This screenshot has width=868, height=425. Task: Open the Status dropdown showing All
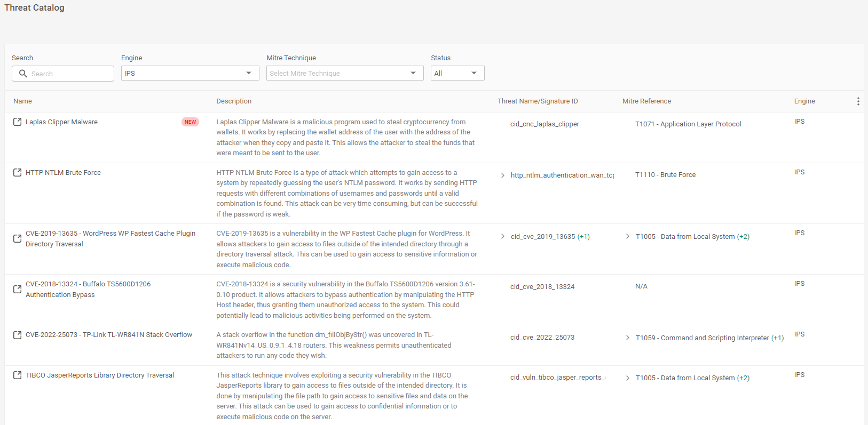[457, 73]
